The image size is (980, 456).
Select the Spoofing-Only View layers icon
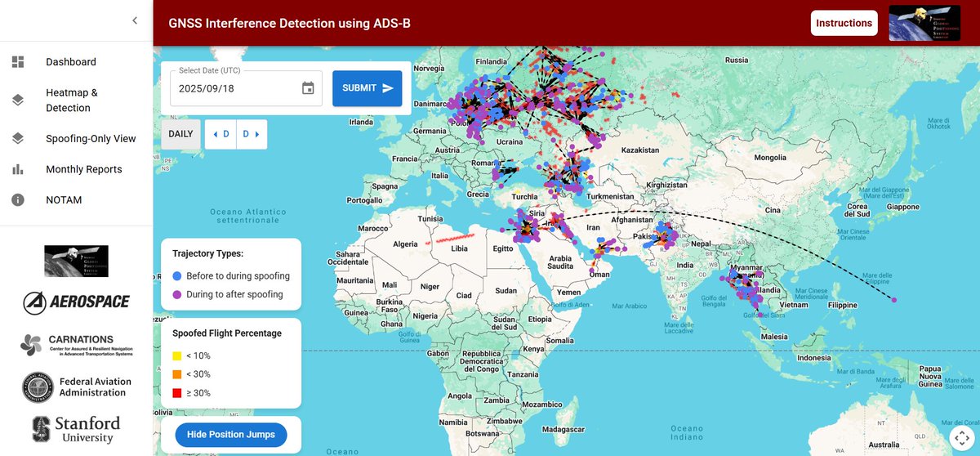click(18, 139)
